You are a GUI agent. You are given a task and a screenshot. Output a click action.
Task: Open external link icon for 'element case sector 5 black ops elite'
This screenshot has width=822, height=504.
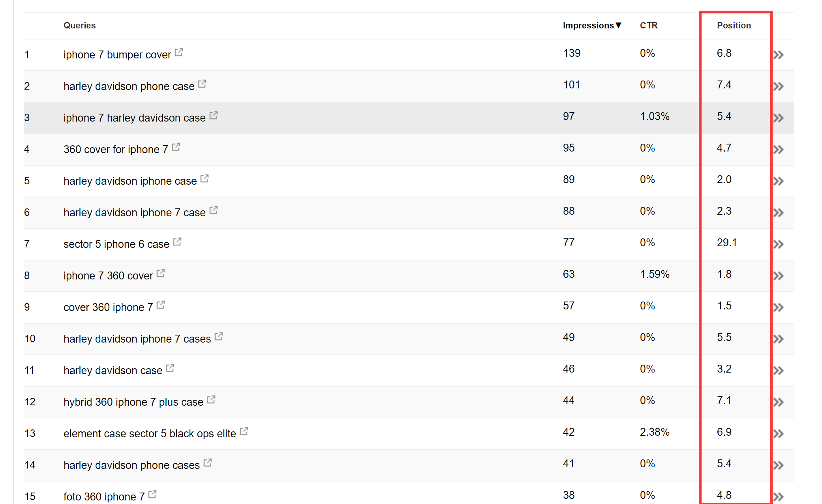pyautogui.click(x=244, y=431)
